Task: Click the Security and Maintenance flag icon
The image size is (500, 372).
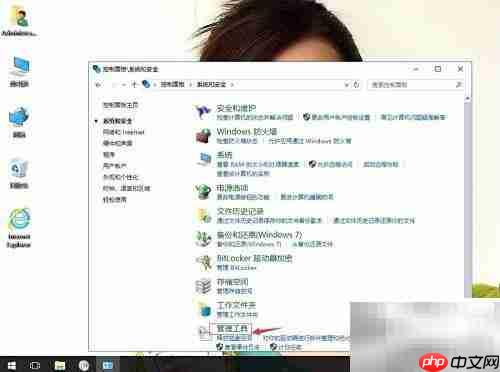Action: [x=203, y=112]
